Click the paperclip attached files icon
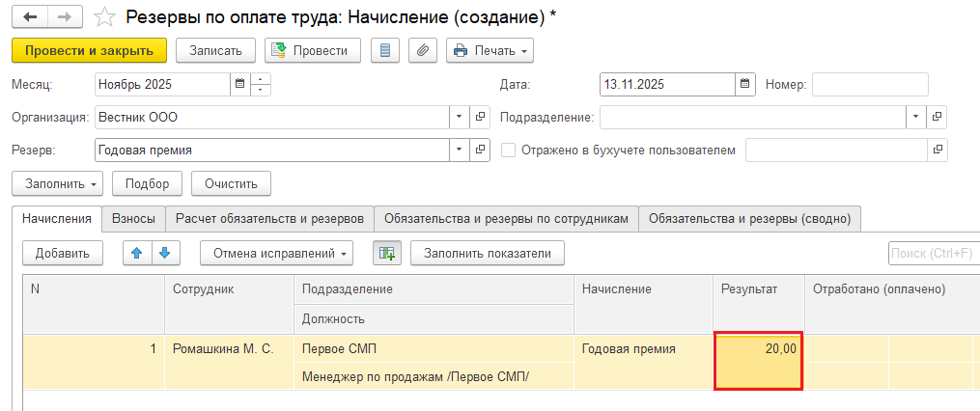980x411 pixels. click(423, 50)
